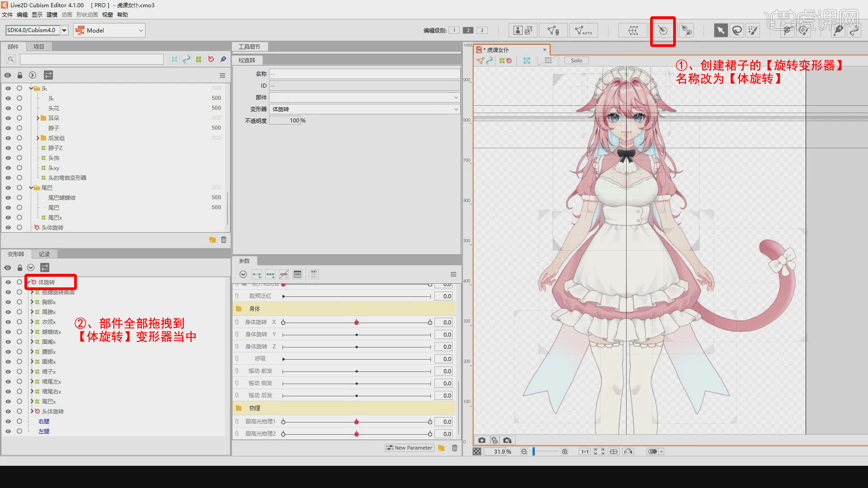Select the Arrow tool in the toolbar

point(721,30)
